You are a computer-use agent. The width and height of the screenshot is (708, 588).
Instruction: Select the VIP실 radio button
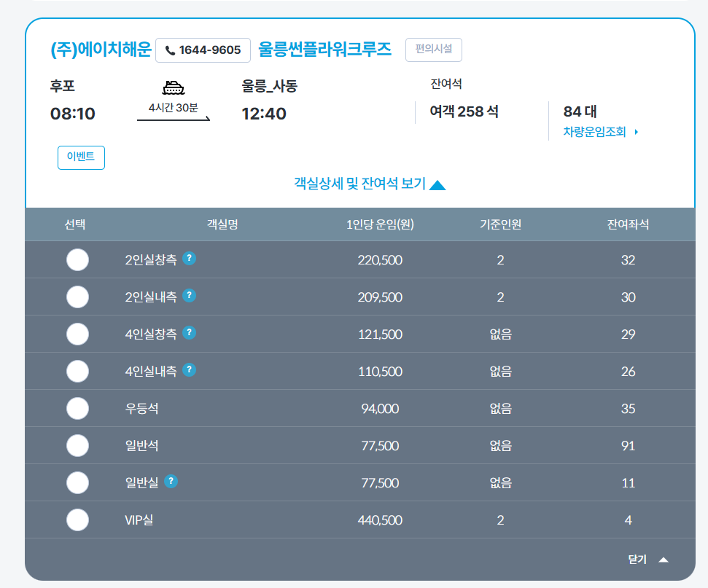77,520
